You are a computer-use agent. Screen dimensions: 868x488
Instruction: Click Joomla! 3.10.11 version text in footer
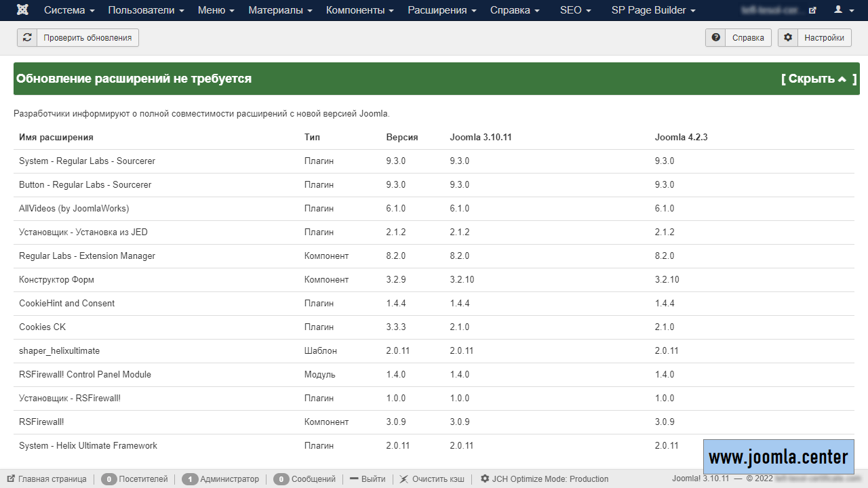(701, 479)
